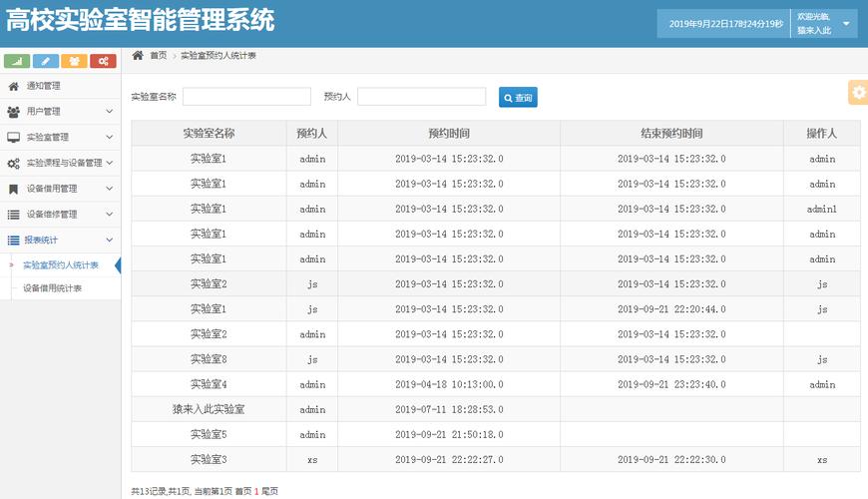Screen dimensions: 868x499
Task: Click the home icon in the breadcrumb
Action: pos(138,55)
